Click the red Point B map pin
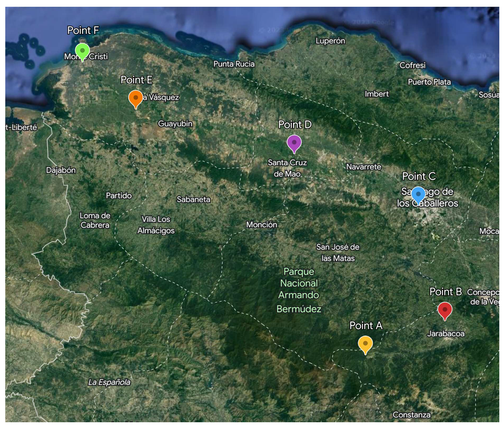This screenshot has height=429, width=504. click(445, 310)
